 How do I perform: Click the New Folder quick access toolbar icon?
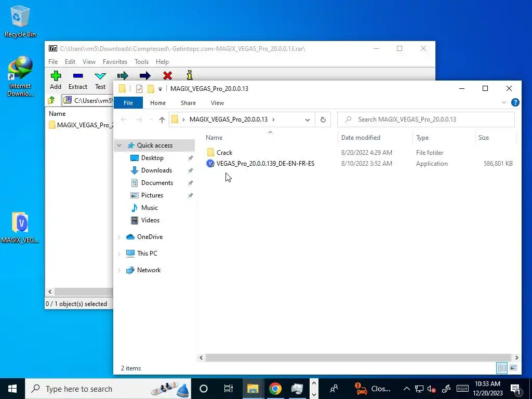[151, 89]
